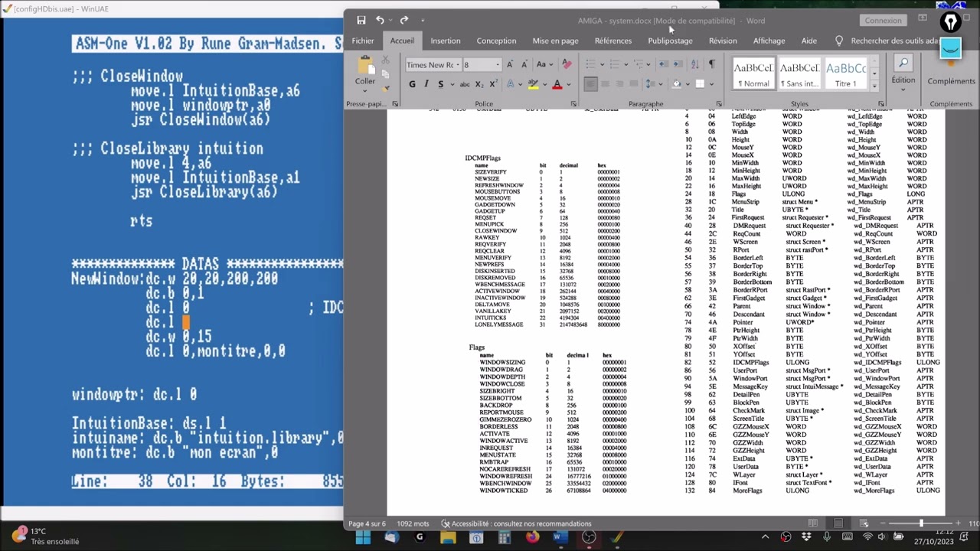Image resolution: width=980 pixels, height=551 pixels.
Task: Open the Accessibilité recommendations status item
Action: tap(516, 523)
